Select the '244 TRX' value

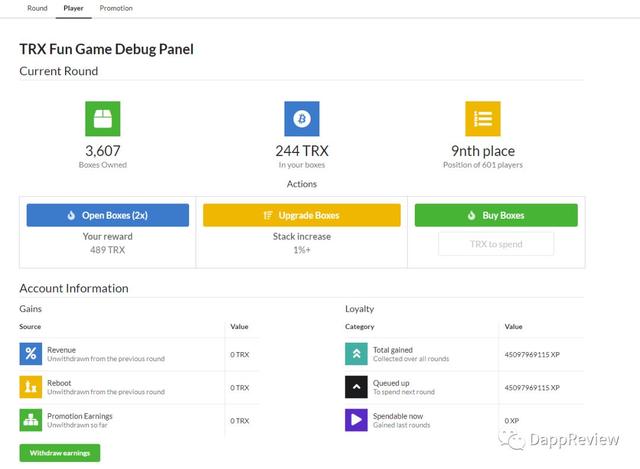302,151
